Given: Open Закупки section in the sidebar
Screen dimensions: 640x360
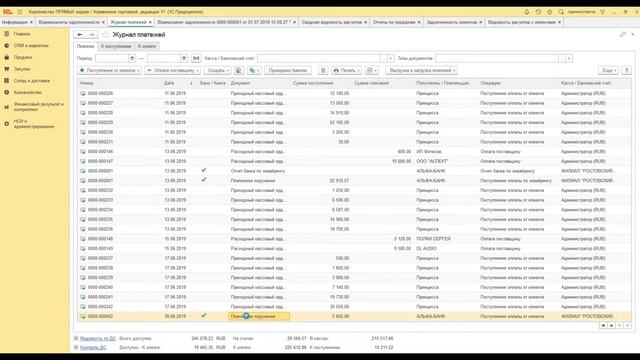Looking at the screenshot, I should pyautogui.click(x=22, y=69).
